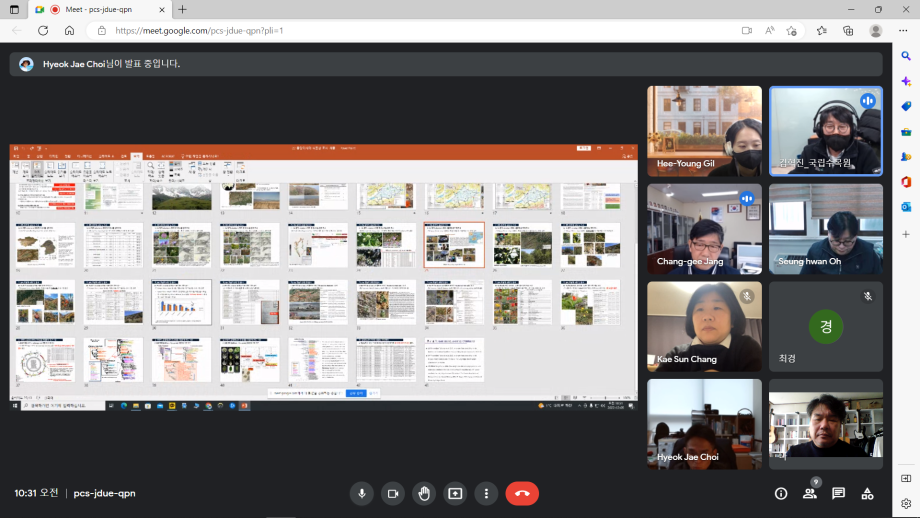Select Hee-Young Gil's video tile
The height and width of the screenshot is (518, 920).
[x=704, y=131]
